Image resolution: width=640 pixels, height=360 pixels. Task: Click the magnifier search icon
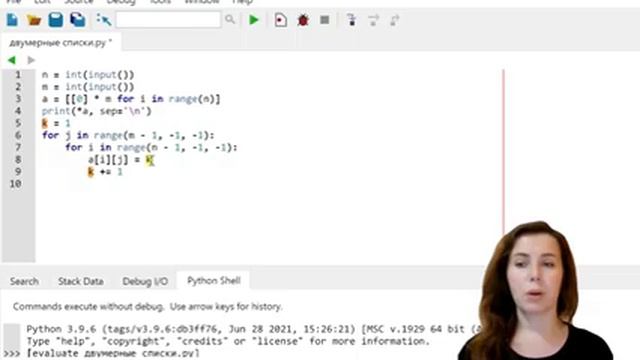click(x=230, y=19)
